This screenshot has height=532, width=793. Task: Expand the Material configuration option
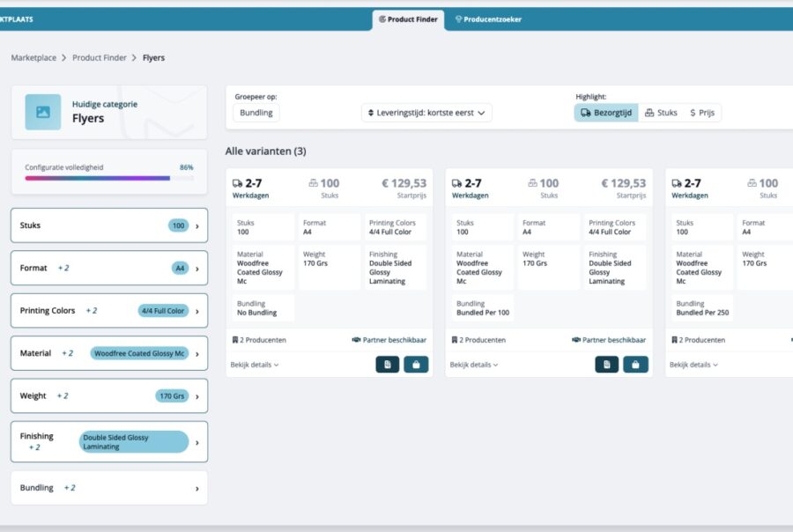point(109,353)
